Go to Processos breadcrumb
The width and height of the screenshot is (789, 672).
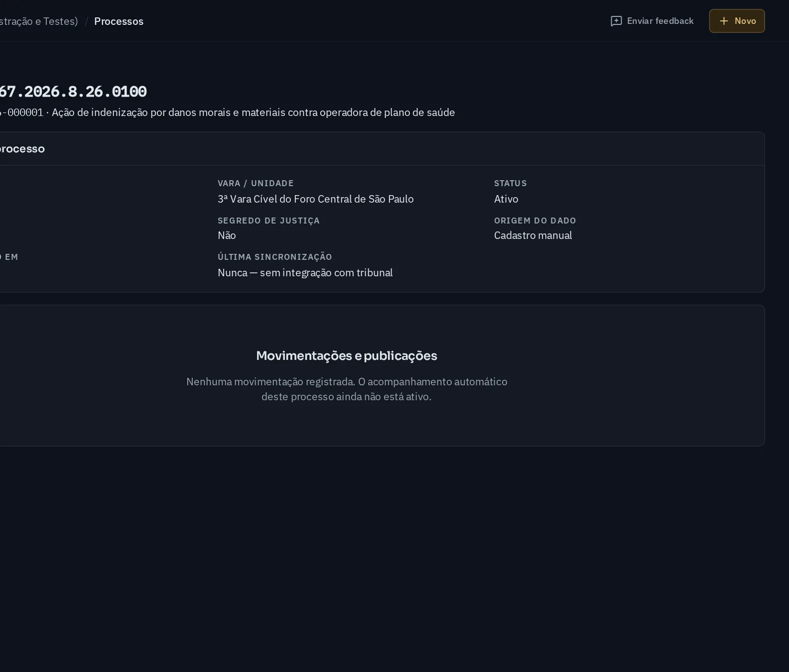pyautogui.click(x=119, y=21)
